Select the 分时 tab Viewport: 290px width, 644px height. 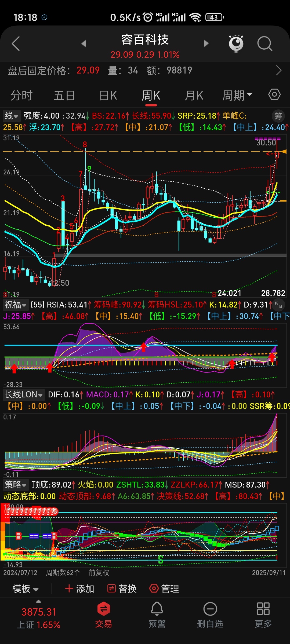click(x=21, y=96)
